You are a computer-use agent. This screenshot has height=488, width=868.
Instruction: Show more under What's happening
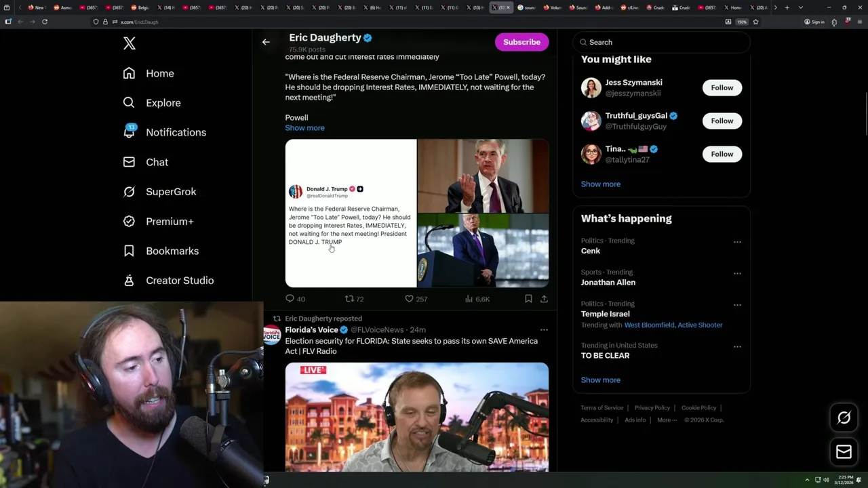(x=600, y=380)
